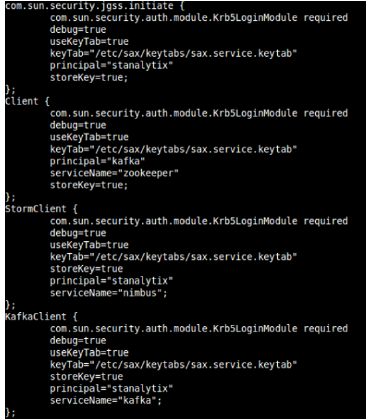Image resolution: width=366 pixels, height=419 pixels.
Task: Click storeKey=true in the StormClient block
Action: click(x=86, y=269)
